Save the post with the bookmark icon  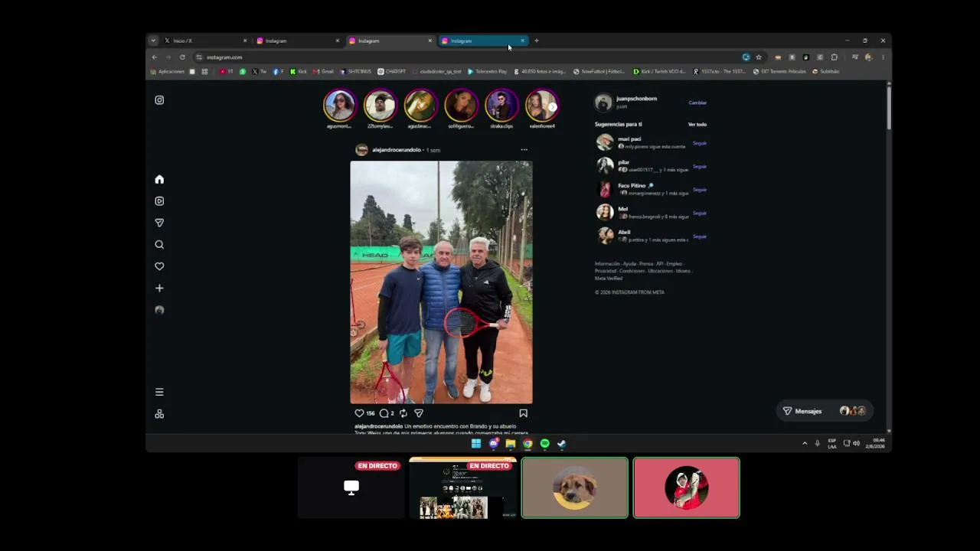tap(524, 413)
